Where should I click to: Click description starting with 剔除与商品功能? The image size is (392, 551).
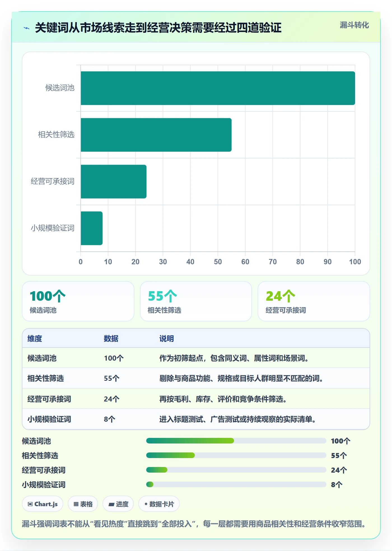[x=241, y=378]
